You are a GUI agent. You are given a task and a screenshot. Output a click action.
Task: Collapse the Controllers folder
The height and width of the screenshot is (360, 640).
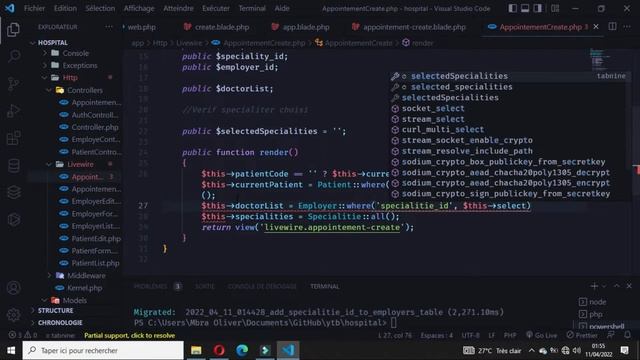pos(84,90)
